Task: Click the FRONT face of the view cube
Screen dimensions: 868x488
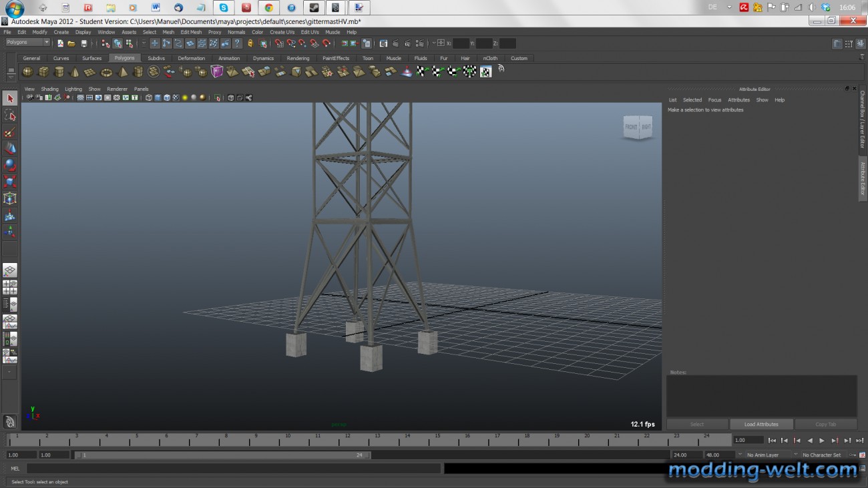Action: click(631, 127)
